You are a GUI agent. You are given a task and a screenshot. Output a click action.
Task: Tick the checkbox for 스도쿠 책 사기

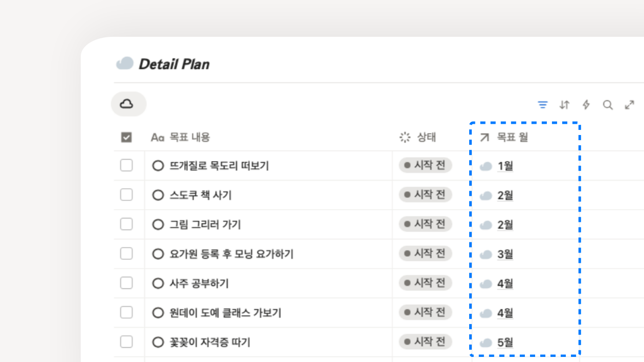coord(126,195)
